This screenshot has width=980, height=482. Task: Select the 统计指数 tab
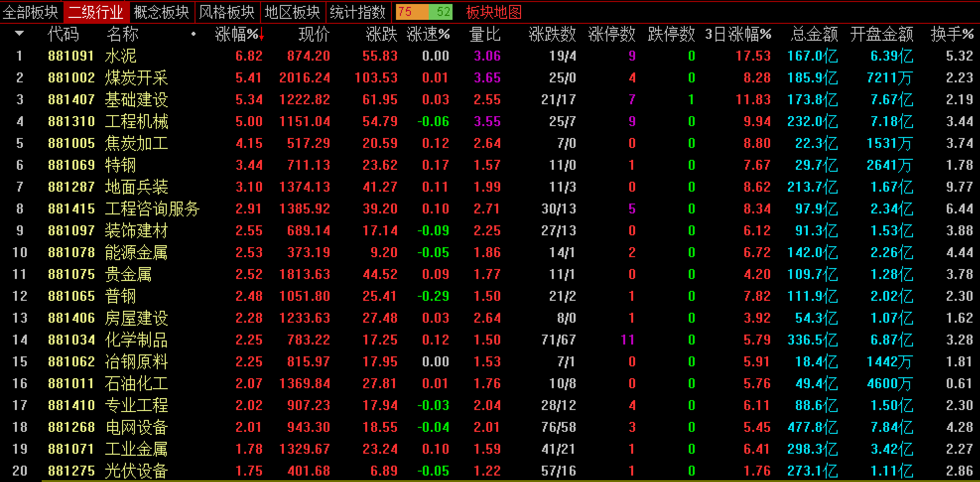coord(358,12)
